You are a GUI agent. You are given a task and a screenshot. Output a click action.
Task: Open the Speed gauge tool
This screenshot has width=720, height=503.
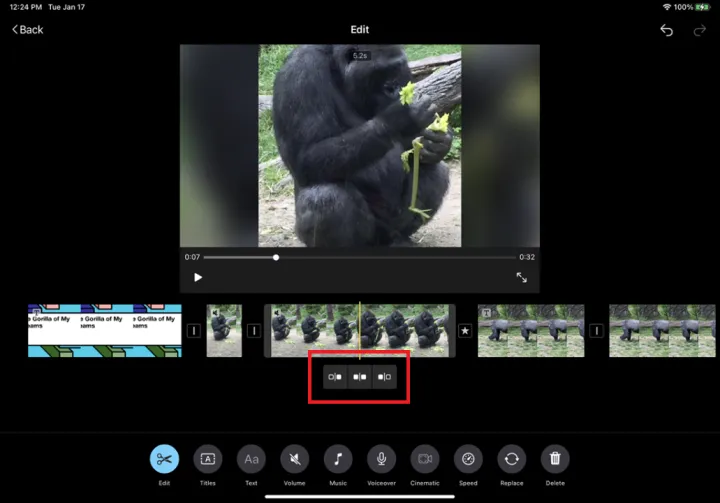coord(468,459)
